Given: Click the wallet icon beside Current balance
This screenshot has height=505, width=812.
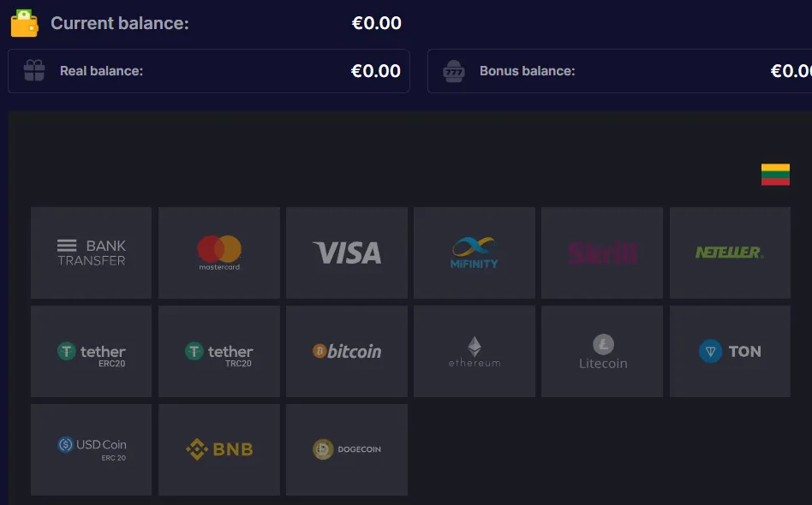Looking at the screenshot, I should (24, 23).
